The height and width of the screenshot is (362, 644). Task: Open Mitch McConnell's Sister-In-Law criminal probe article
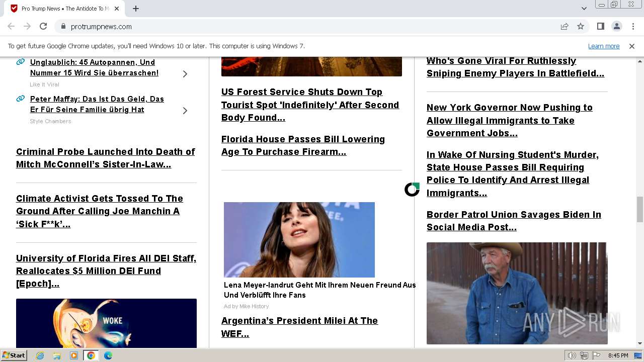(106, 158)
